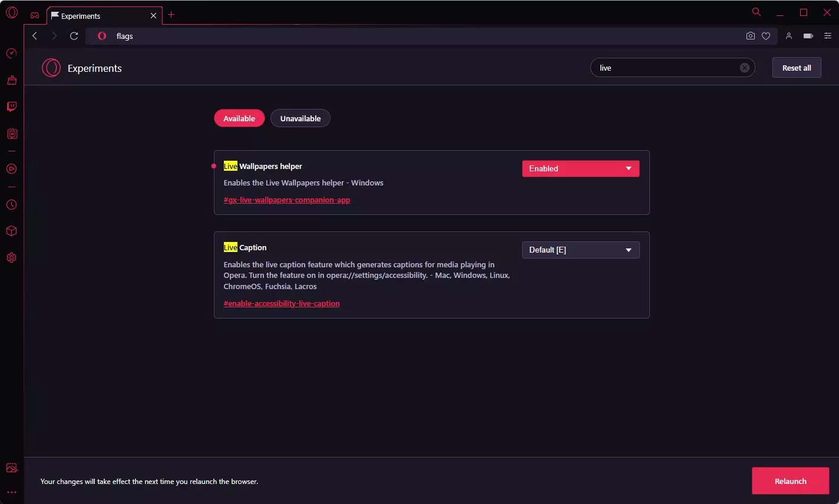Reload the flags page
Image resolution: width=839 pixels, height=504 pixels.
click(74, 36)
